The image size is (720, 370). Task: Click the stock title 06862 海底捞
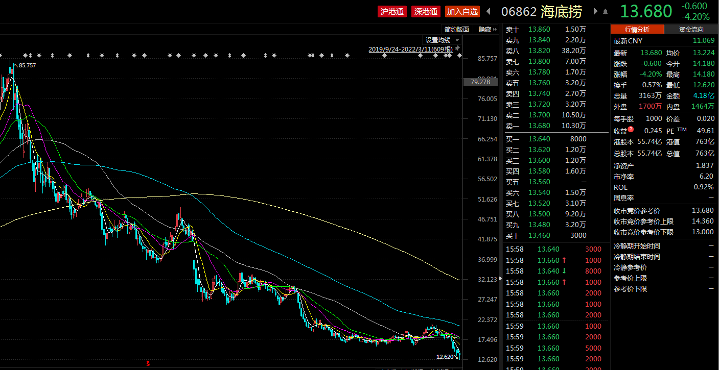click(542, 11)
